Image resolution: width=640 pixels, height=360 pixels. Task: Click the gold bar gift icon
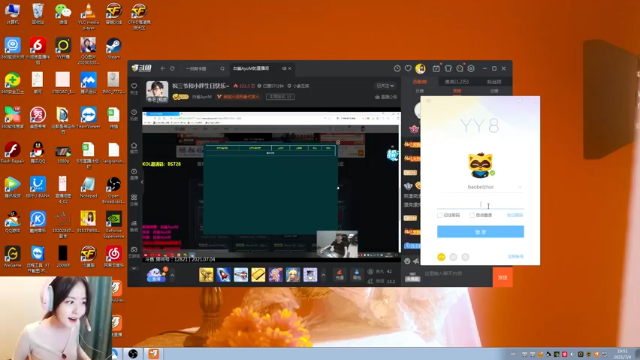click(x=258, y=275)
